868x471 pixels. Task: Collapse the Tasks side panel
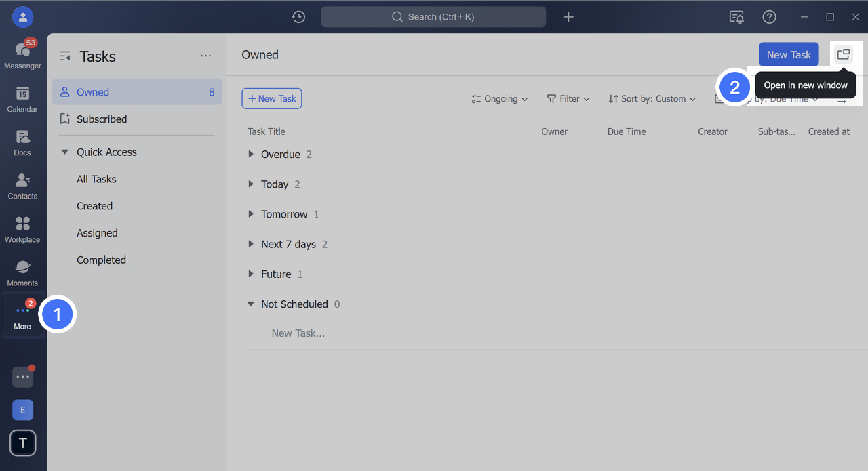(x=64, y=56)
